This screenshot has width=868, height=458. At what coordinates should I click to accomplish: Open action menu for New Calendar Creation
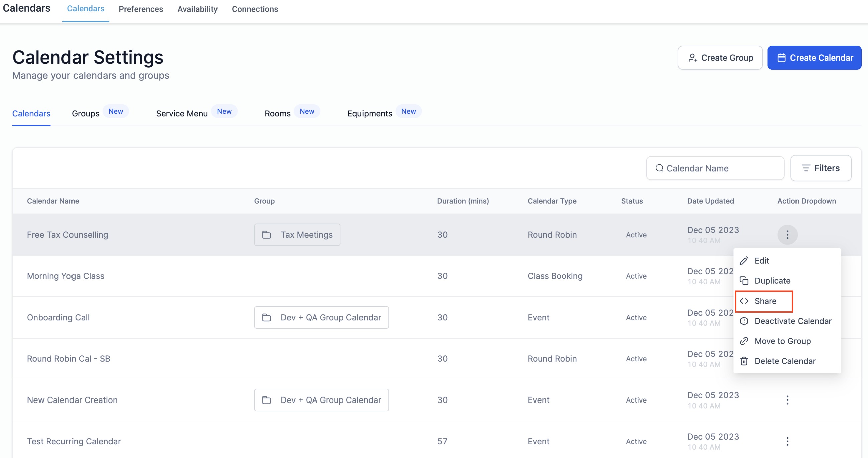pos(787,400)
